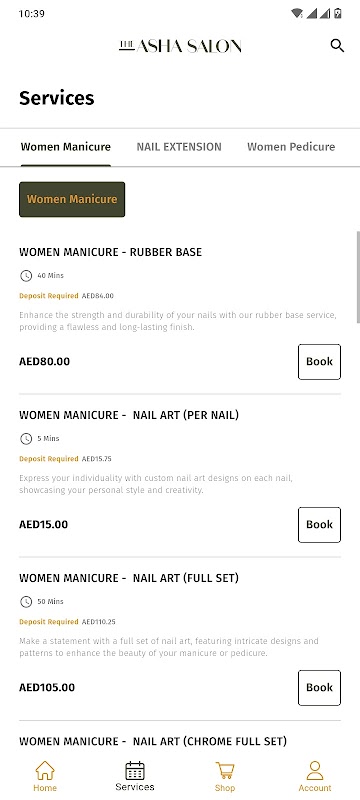Switch to the NAIL EXTENSION tab
Screen dimensions: 360x800
[179, 147]
